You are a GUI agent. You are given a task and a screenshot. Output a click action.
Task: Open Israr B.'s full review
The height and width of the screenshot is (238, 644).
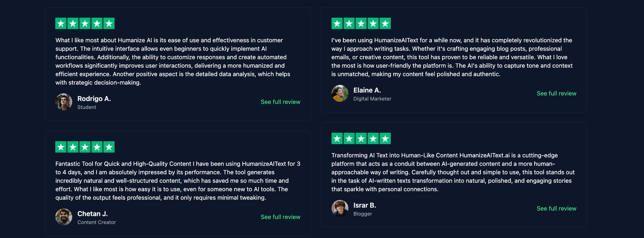click(556, 208)
